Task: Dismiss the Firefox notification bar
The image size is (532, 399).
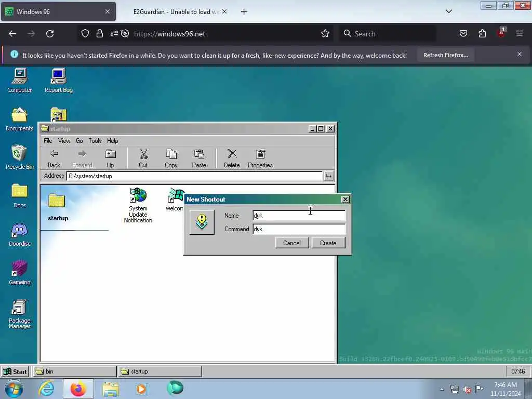Action: [x=520, y=54]
